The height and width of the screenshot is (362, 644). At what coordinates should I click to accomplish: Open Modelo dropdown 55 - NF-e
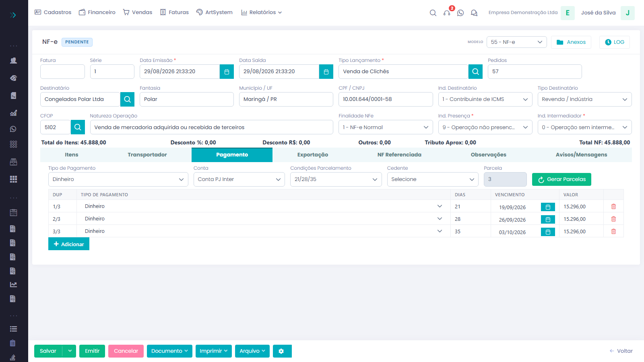pyautogui.click(x=517, y=42)
